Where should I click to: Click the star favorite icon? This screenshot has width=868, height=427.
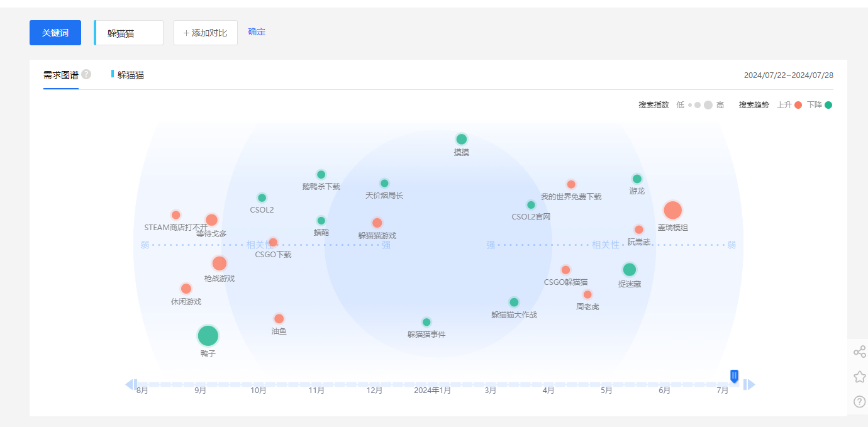(859, 377)
